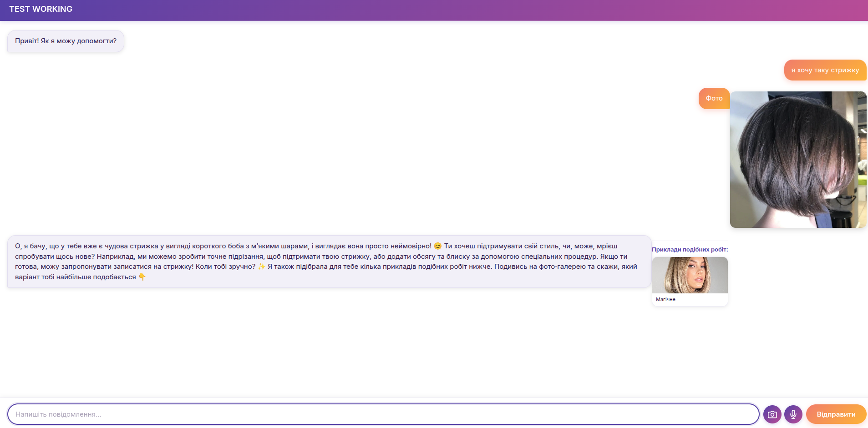The width and height of the screenshot is (868, 428).
Task: Open the uploaded dark bob haircut photo
Action: click(x=797, y=160)
